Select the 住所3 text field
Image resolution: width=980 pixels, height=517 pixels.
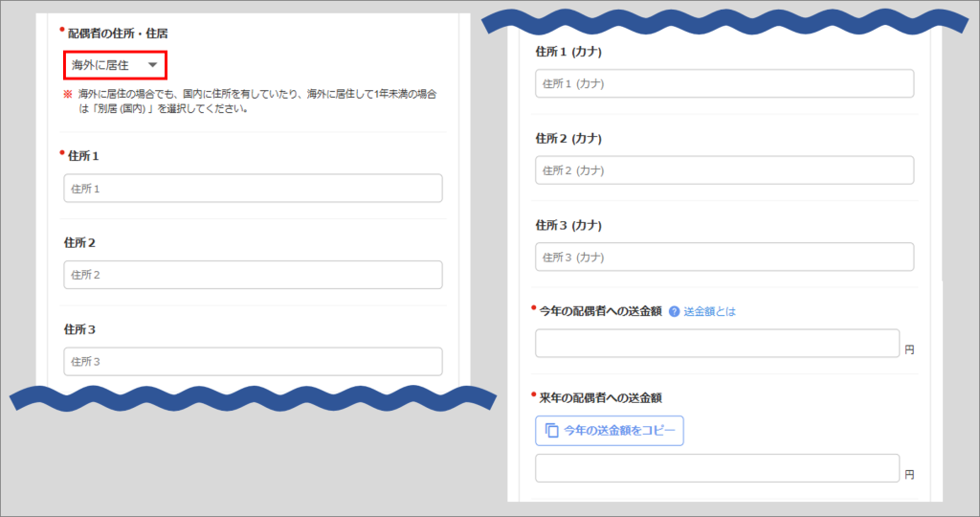[253, 361]
